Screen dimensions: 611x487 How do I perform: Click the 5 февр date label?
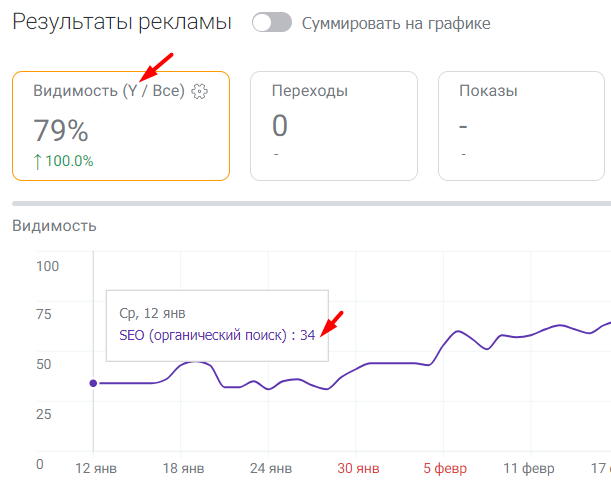[442, 467]
